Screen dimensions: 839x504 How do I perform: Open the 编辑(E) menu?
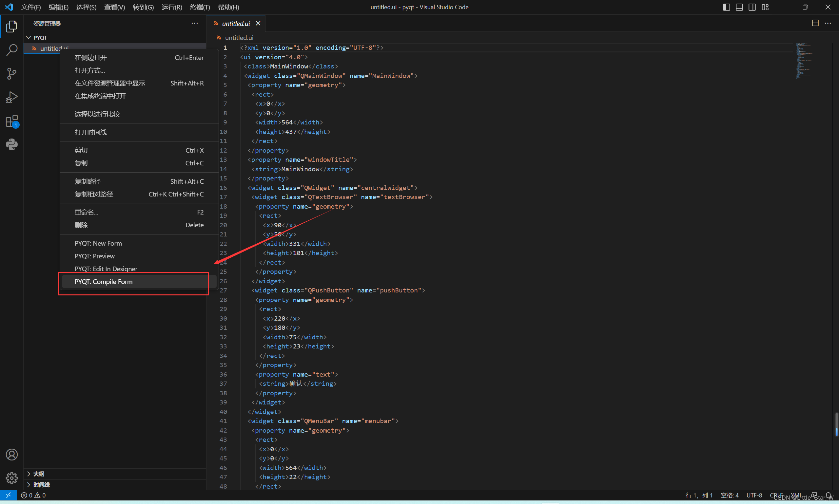click(58, 7)
